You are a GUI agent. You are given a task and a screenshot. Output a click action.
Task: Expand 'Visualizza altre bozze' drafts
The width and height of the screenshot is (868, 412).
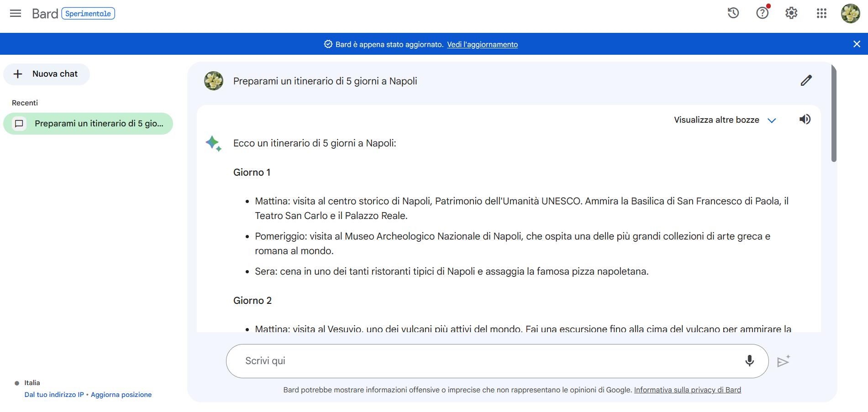click(725, 120)
